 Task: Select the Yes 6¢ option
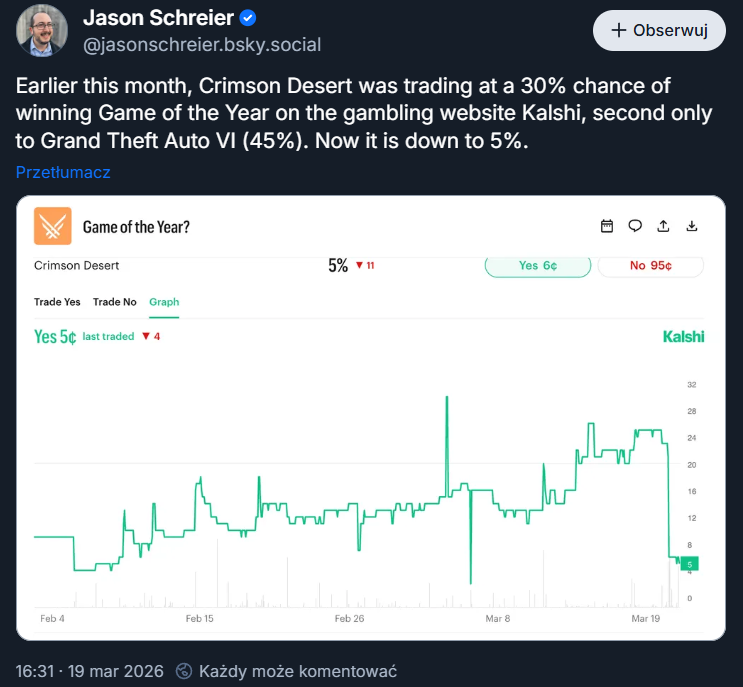tap(537, 265)
